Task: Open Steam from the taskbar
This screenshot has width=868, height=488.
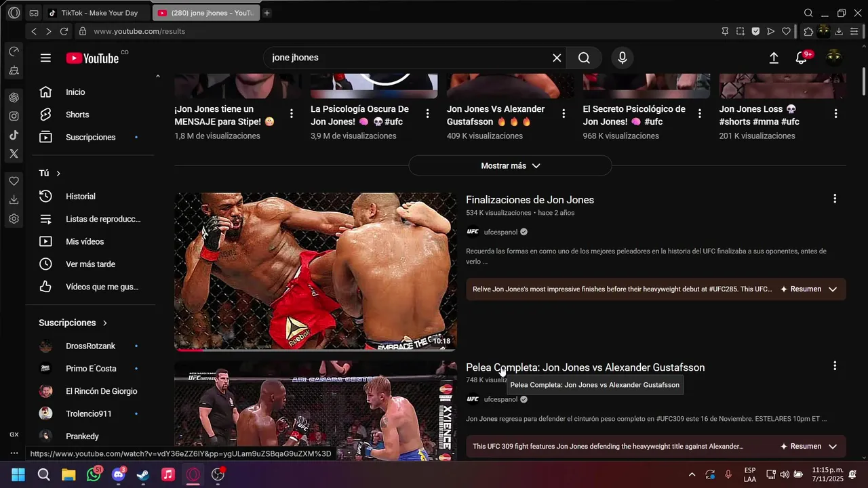Action: click(x=143, y=474)
